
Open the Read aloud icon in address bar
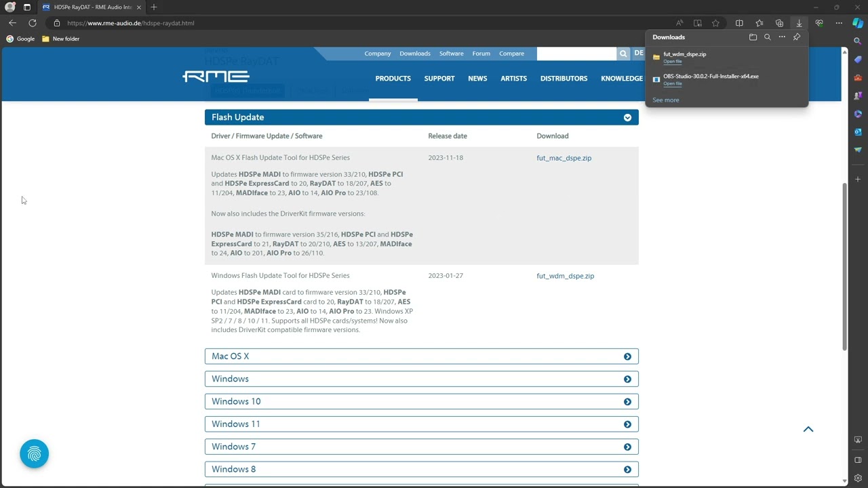[679, 23]
